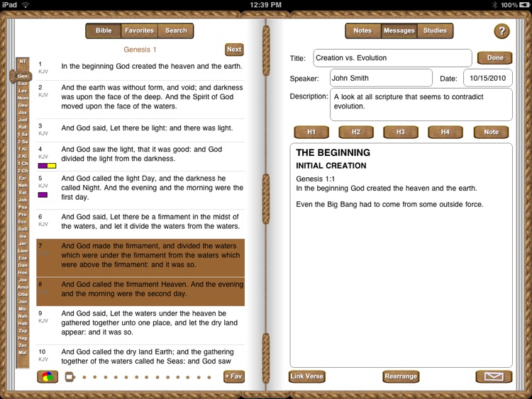Screen dimensions: 532x399
Task: Tap the Rearrange button
Action: coord(401,376)
